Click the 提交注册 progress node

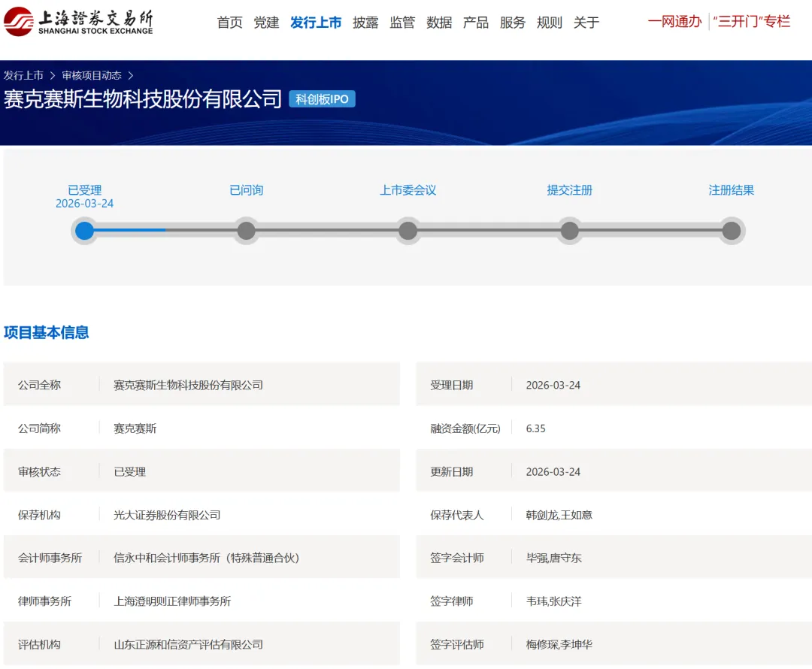tap(570, 231)
